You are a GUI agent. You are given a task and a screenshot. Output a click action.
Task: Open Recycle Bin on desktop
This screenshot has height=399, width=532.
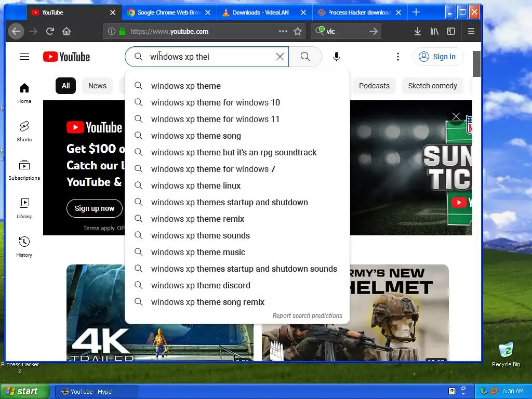tap(506, 355)
